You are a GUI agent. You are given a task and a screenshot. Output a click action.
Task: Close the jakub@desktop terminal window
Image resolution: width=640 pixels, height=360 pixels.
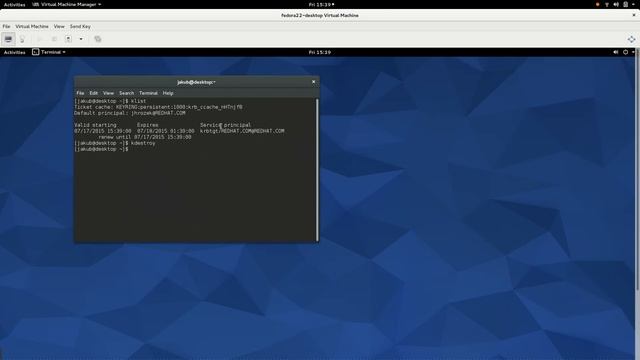tap(313, 82)
